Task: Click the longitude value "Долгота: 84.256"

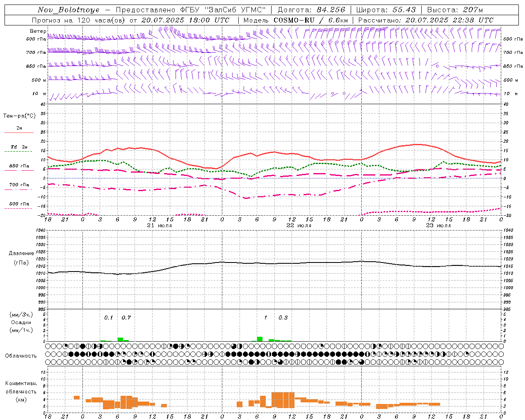Action: point(311,10)
